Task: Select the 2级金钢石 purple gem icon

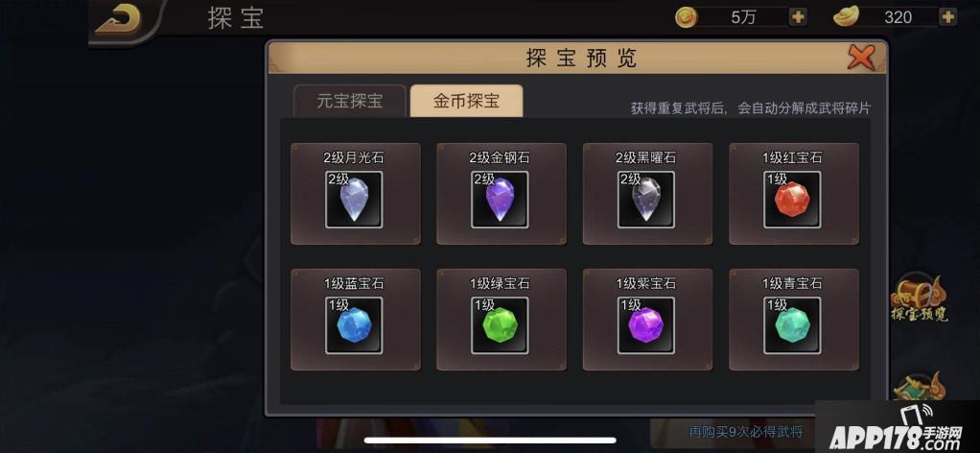Action: (500, 199)
